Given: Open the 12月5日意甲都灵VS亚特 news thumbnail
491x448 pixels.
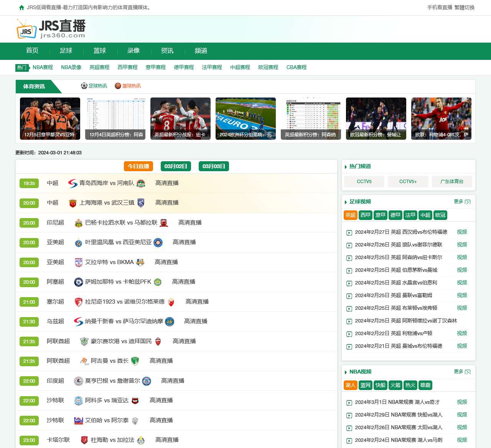Looking at the screenshot, I should [50, 119].
